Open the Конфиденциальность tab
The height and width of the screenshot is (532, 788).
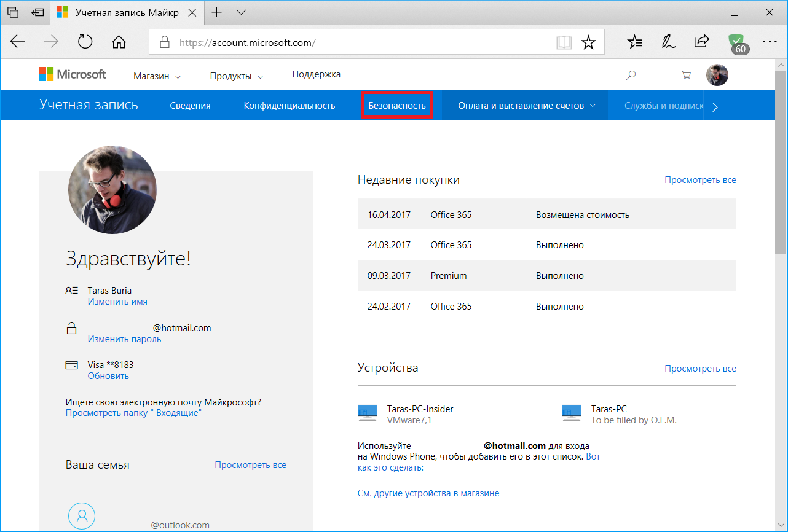290,106
